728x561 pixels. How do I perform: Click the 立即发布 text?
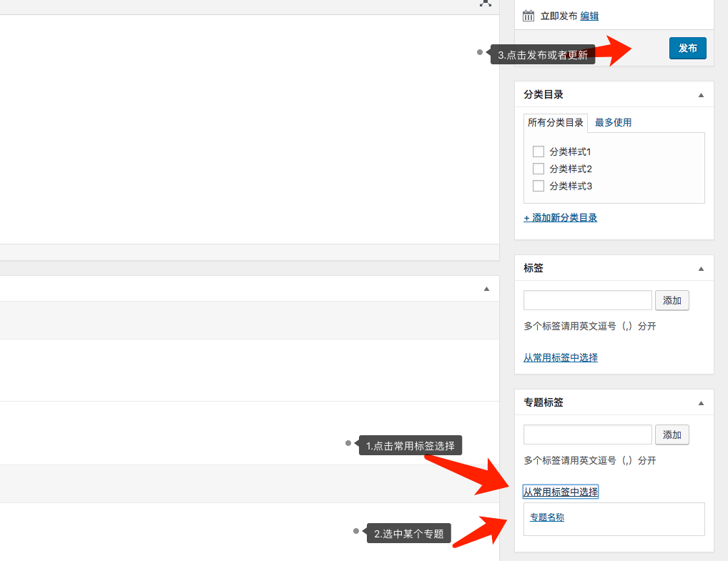(559, 16)
